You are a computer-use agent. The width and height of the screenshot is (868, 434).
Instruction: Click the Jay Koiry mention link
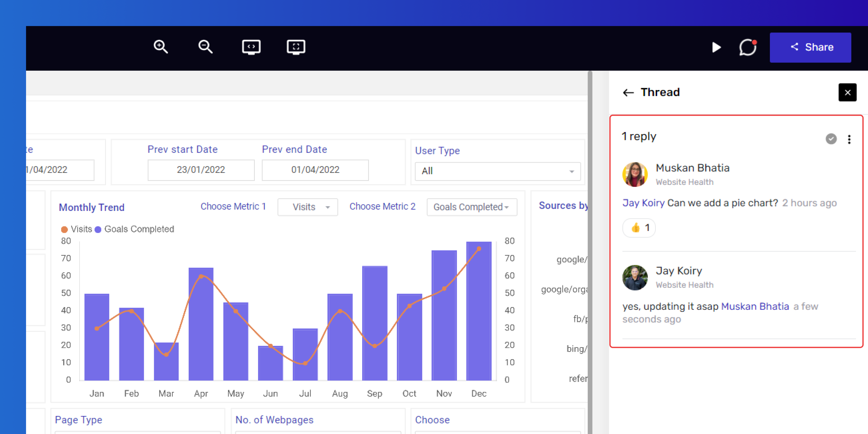tap(643, 203)
